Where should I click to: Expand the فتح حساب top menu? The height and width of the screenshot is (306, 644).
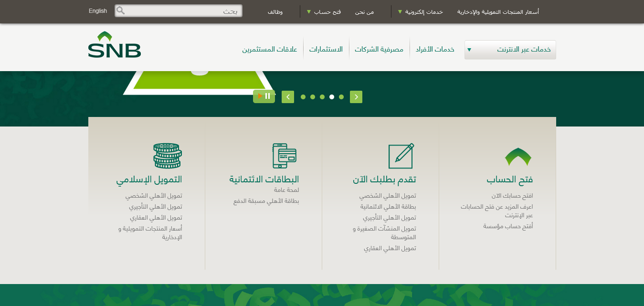pyautogui.click(x=324, y=11)
